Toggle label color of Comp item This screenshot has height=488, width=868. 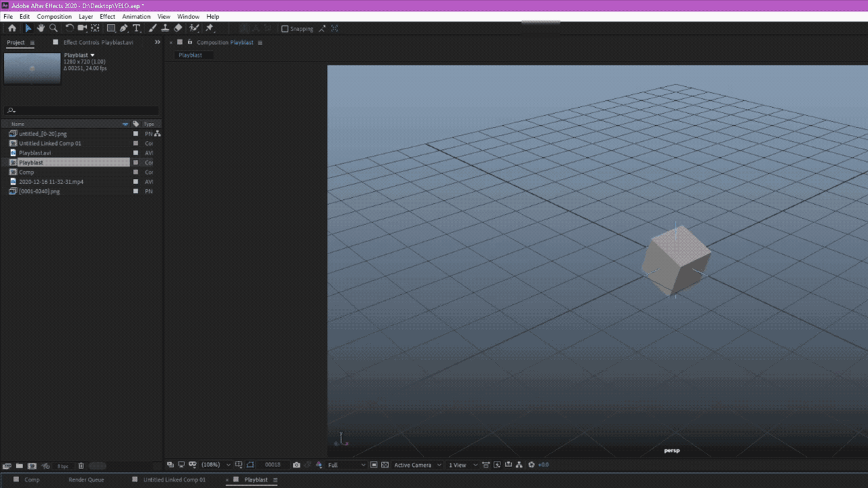136,172
